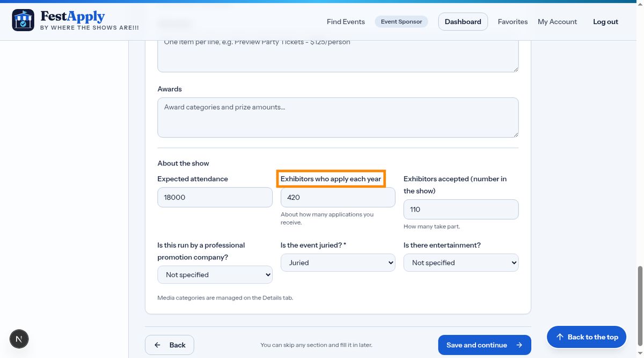Open the 'Is the event juried?' dropdown
This screenshot has width=644, height=358.
[338, 263]
